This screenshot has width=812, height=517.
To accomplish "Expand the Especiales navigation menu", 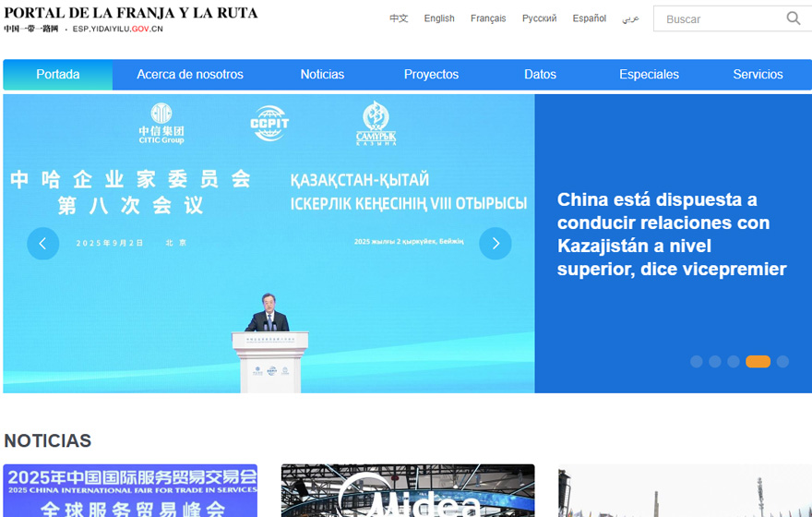I will (649, 75).
